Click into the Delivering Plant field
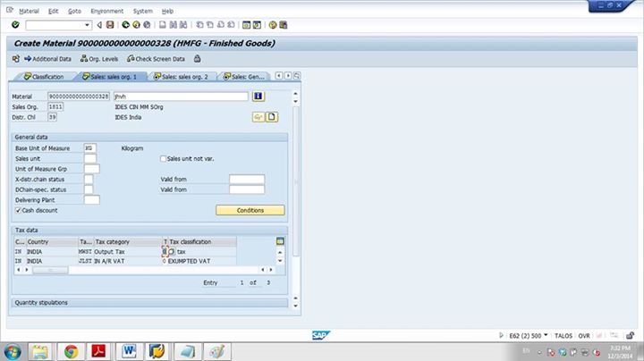 91,200
